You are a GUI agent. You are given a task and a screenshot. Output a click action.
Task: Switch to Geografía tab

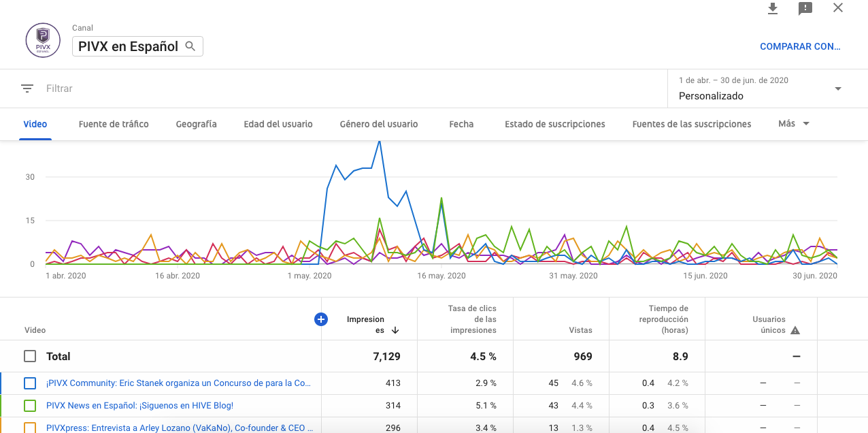coord(196,124)
